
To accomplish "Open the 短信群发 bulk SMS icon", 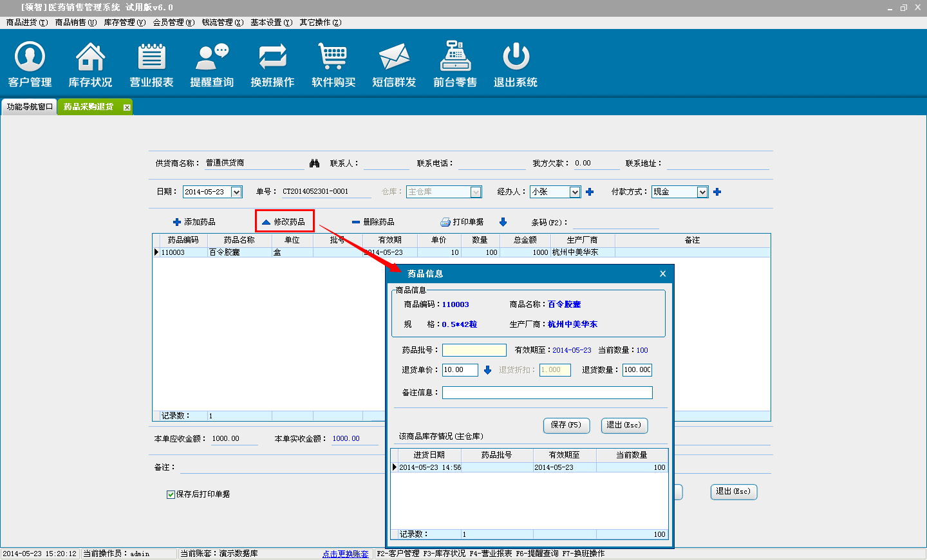I will [394, 64].
